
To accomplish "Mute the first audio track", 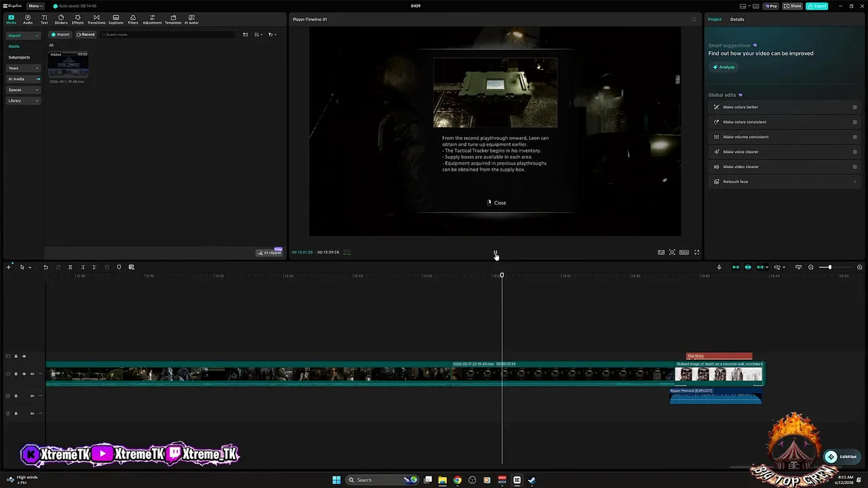I will coord(32,395).
